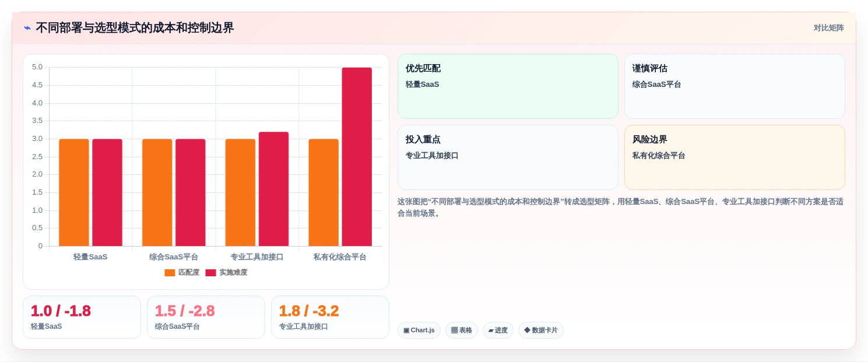
Task: Click the Chart.js tag chip
Action: [419, 330]
